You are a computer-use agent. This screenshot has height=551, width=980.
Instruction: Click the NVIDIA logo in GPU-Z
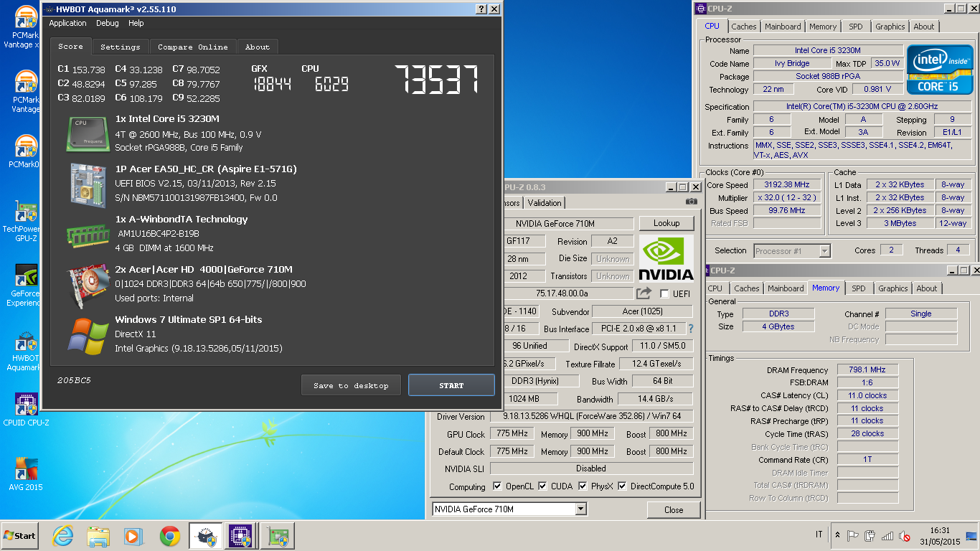666,259
